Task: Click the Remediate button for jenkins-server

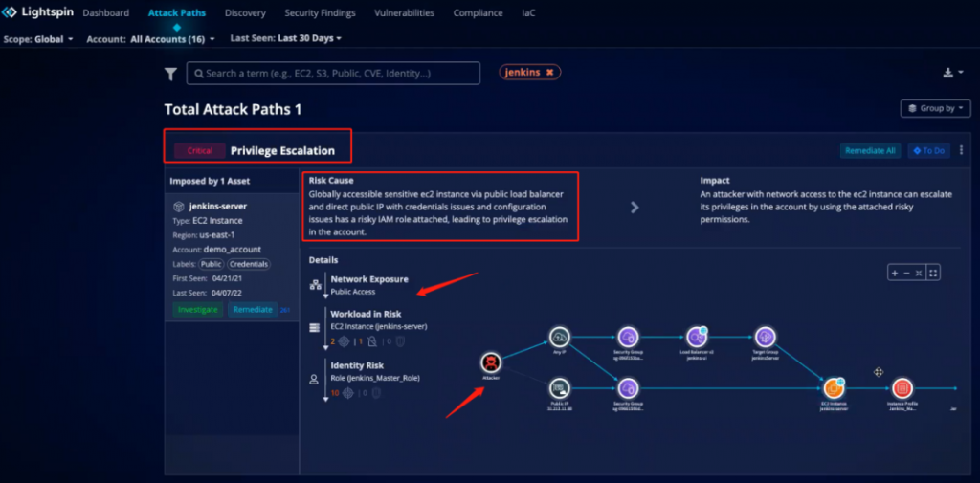Action: point(253,309)
